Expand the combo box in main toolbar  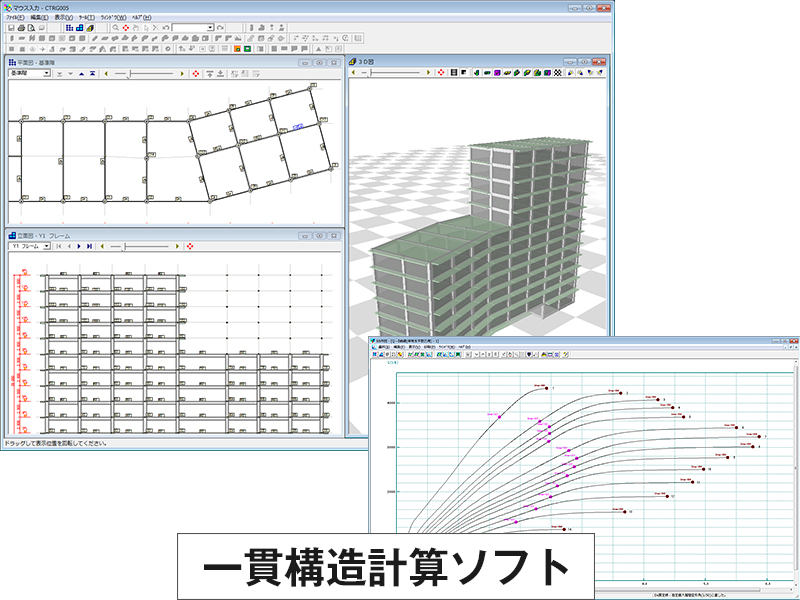coord(210,28)
